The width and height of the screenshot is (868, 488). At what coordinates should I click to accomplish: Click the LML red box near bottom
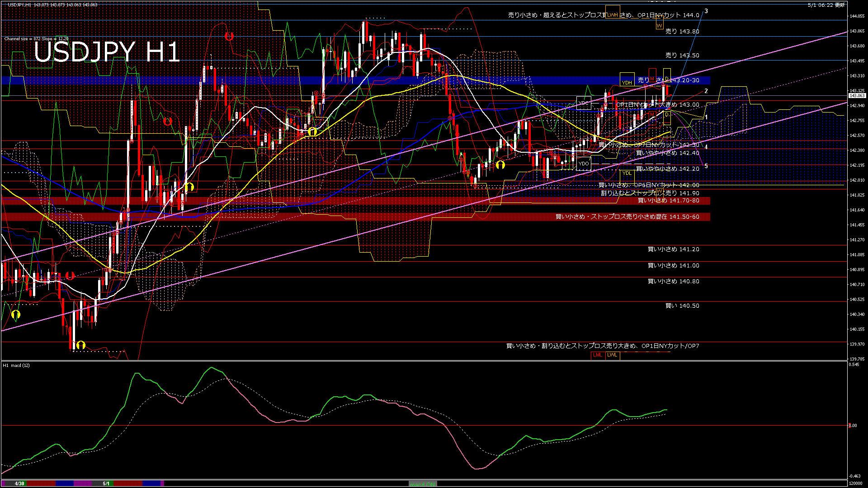[x=598, y=355]
